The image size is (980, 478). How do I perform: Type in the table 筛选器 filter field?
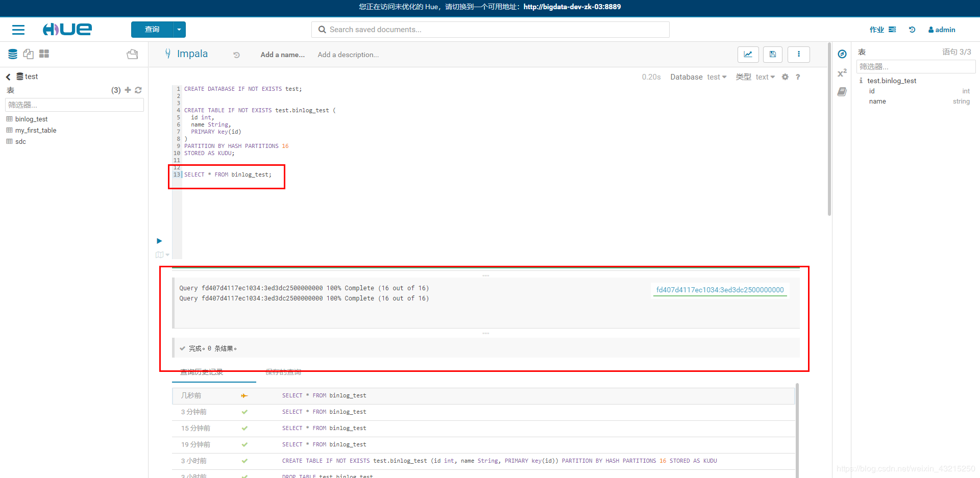click(x=74, y=105)
